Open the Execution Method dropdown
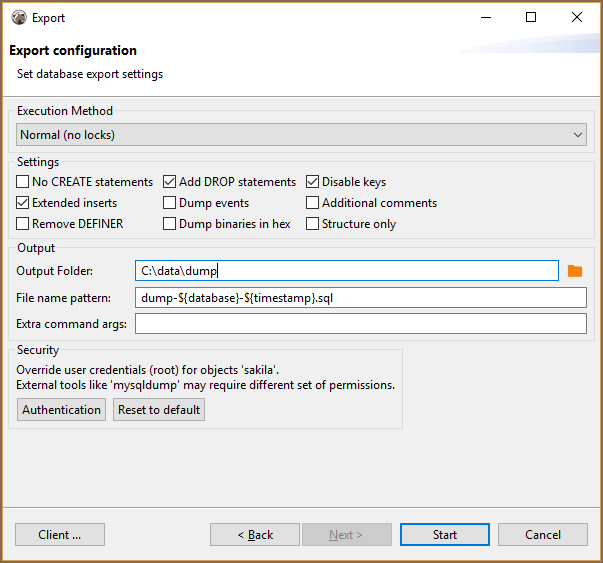This screenshot has width=603, height=563. click(301, 135)
